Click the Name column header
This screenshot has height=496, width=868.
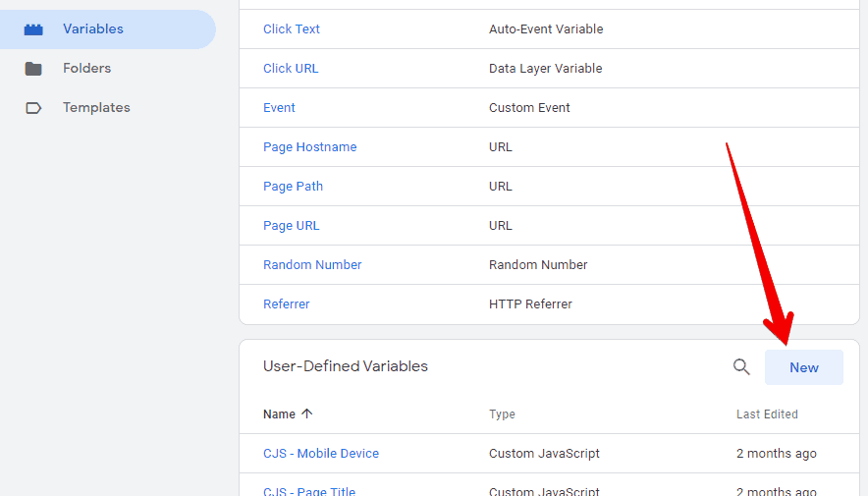tap(279, 414)
